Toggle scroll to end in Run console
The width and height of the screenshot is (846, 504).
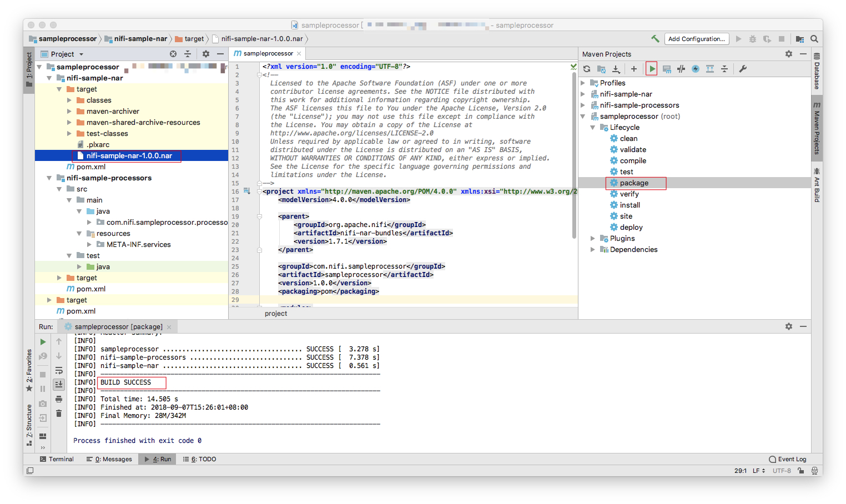[59, 384]
